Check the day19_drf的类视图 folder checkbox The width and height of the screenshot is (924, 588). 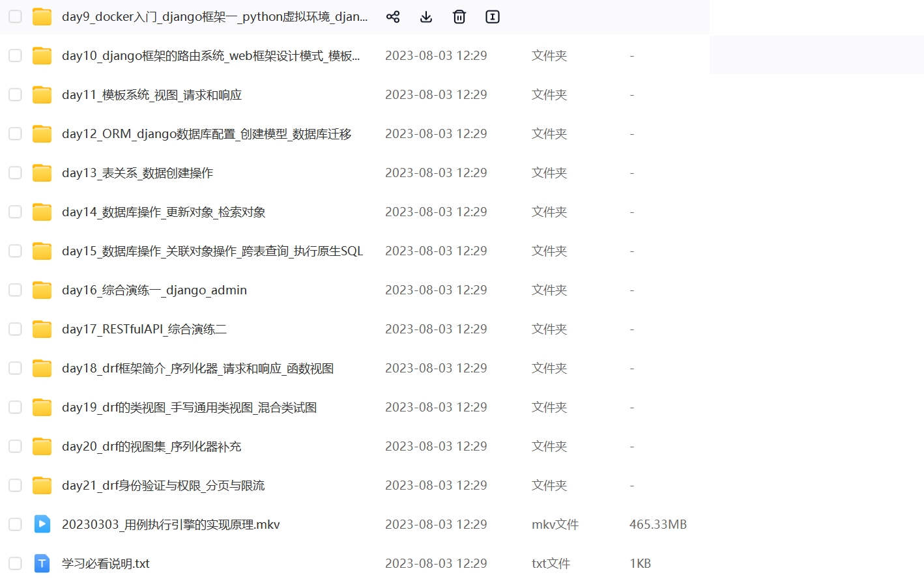[x=15, y=407]
